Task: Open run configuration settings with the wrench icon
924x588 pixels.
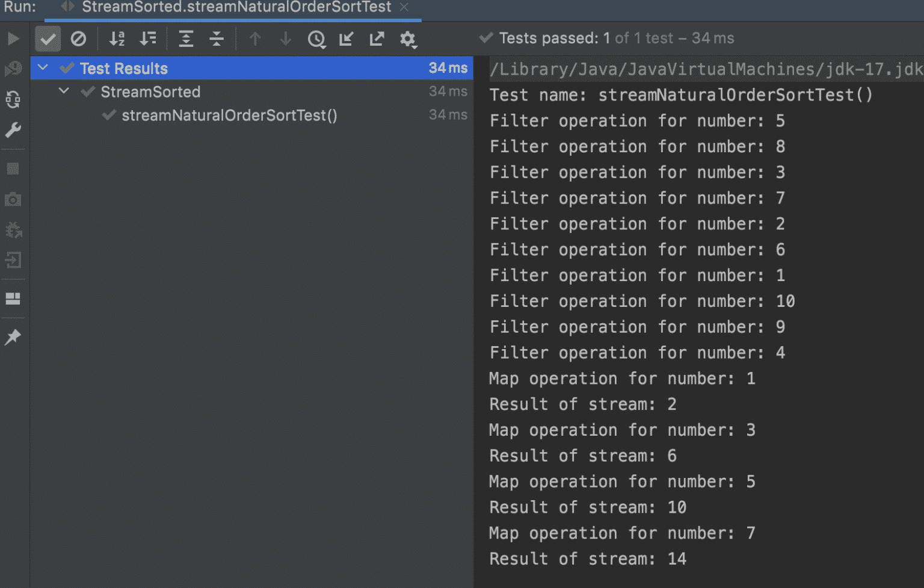Action: click(13, 130)
